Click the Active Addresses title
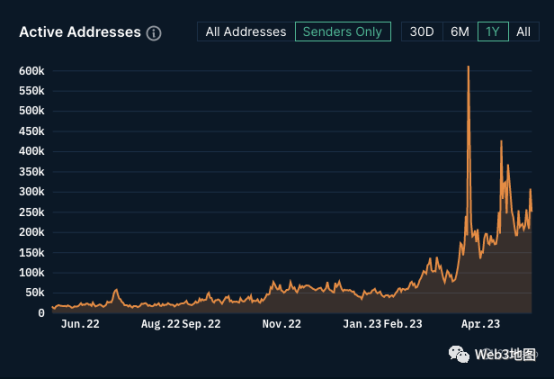This screenshot has height=379, width=554. coord(80,32)
